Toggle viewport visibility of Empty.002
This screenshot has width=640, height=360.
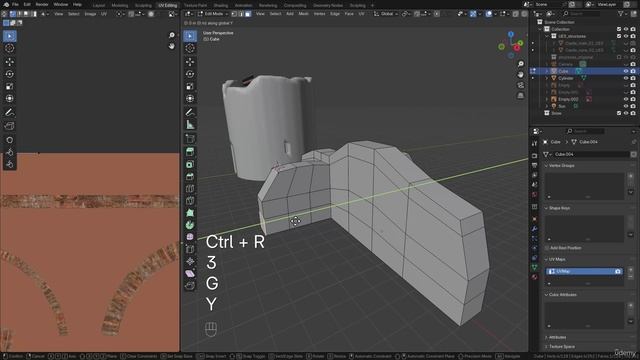626,99
